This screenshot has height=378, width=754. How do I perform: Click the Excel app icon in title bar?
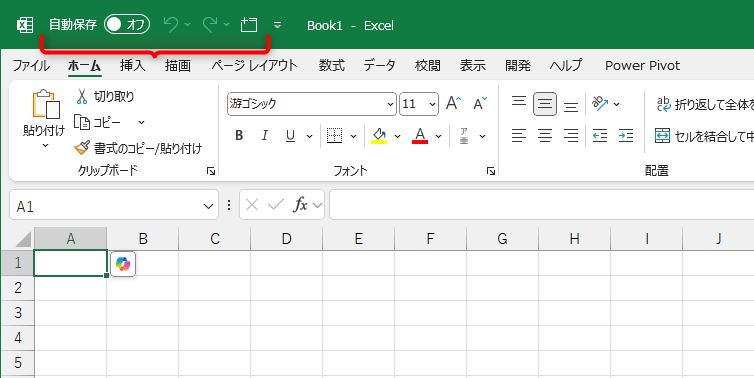[x=25, y=25]
